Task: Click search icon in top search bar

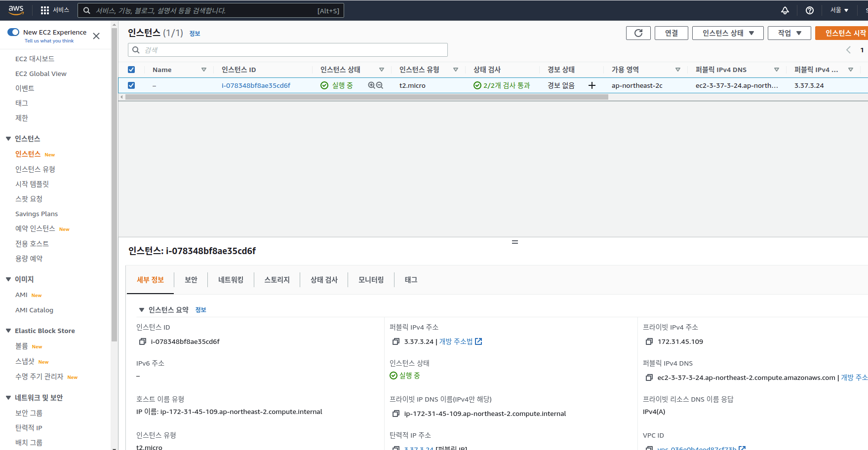Action: coord(86,10)
